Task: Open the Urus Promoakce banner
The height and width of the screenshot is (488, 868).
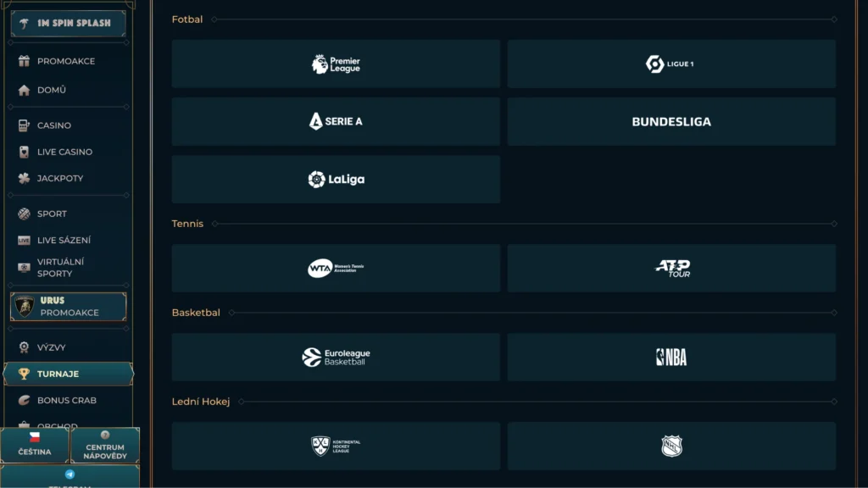Action: [68, 307]
